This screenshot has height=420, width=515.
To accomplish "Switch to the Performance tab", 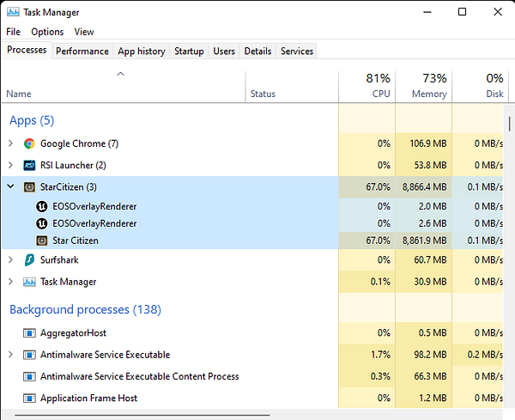I will click(x=82, y=52).
